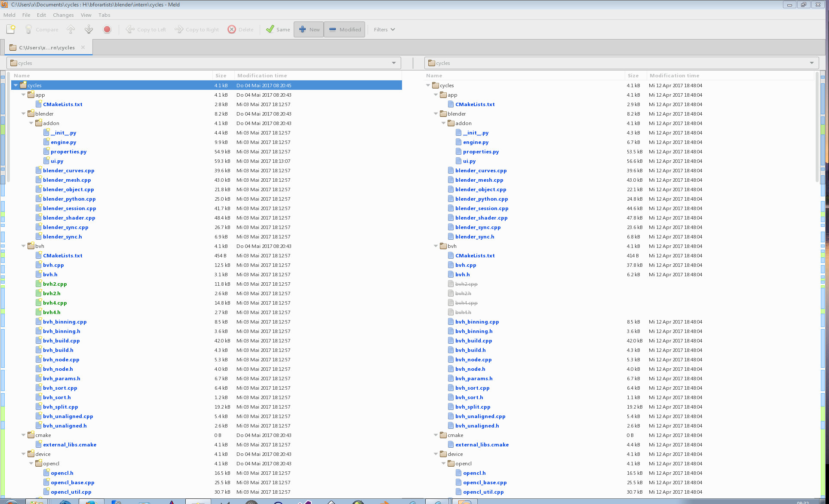Image resolution: width=829 pixels, height=504 pixels.
Task: Click the Delete toolbar icon
Action: pyautogui.click(x=232, y=29)
